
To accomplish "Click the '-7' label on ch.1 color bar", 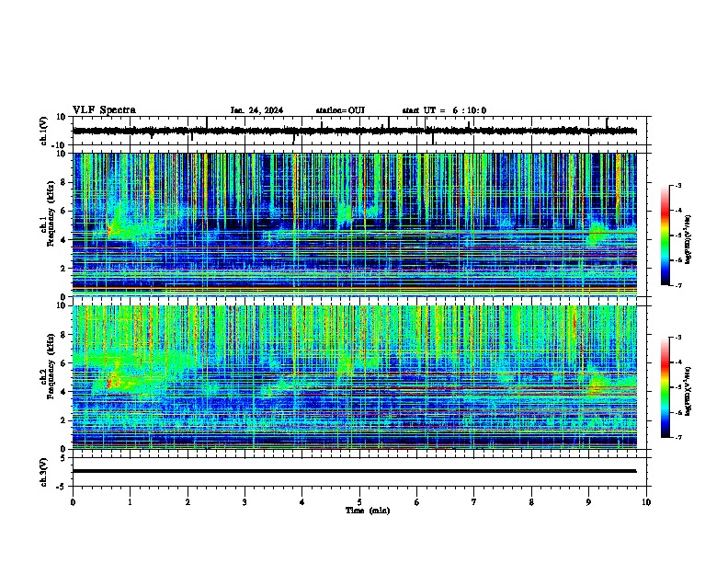I will [677, 285].
